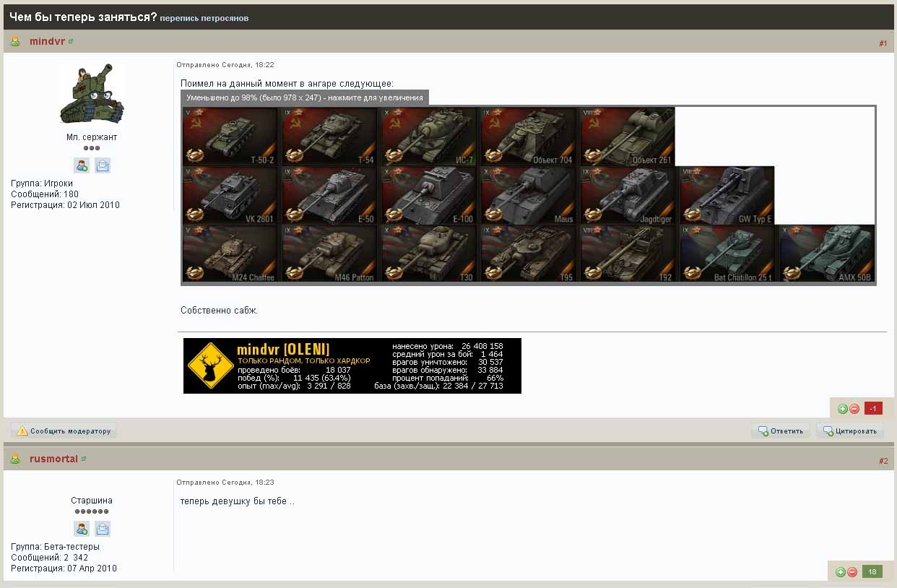
Task: Click timestamp "Отправлено Сегодня, 18:23"
Action: [x=225, y=483]
